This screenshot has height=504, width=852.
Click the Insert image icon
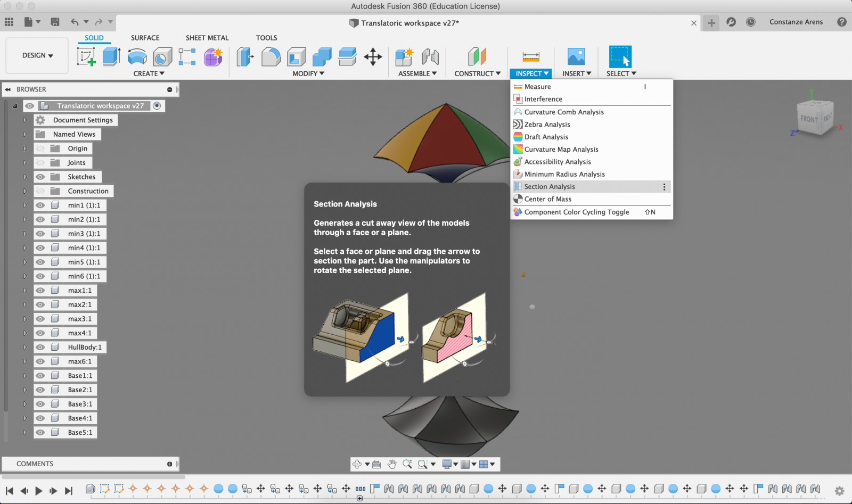click(576, 56)
